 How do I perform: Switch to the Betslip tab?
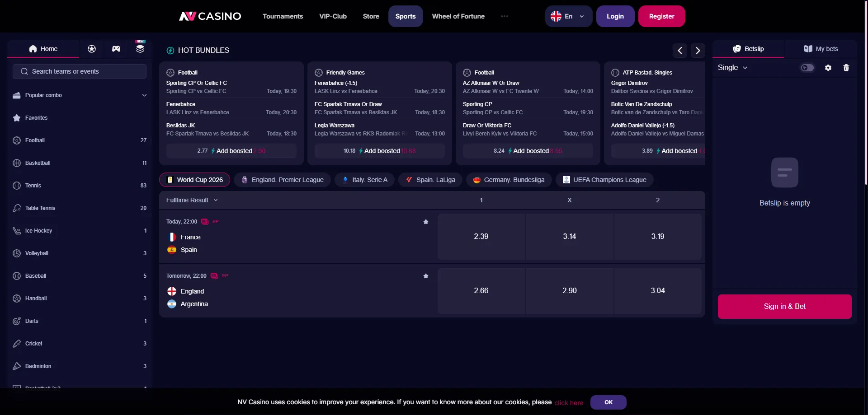coord(748,49)
